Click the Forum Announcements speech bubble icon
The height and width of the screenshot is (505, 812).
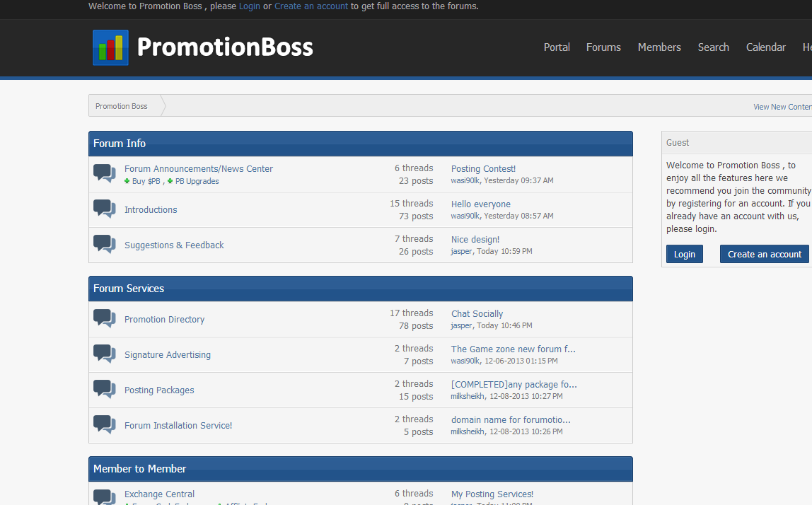click(105, 173)
